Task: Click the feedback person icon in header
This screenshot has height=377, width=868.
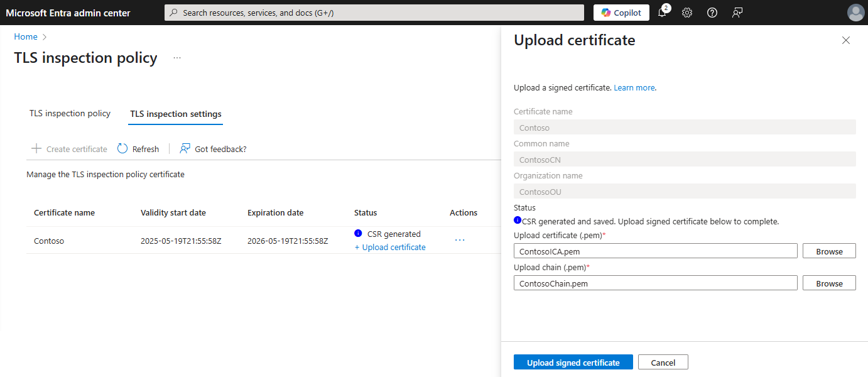Action: click(x=737, y=13)
